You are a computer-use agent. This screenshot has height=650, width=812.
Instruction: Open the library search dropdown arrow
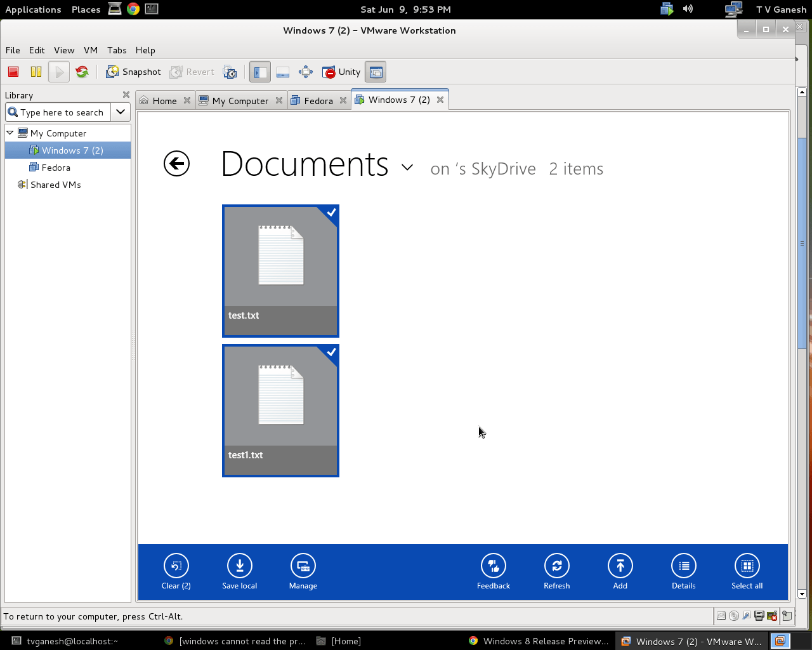pyautogui.click(x=121, y=112)
